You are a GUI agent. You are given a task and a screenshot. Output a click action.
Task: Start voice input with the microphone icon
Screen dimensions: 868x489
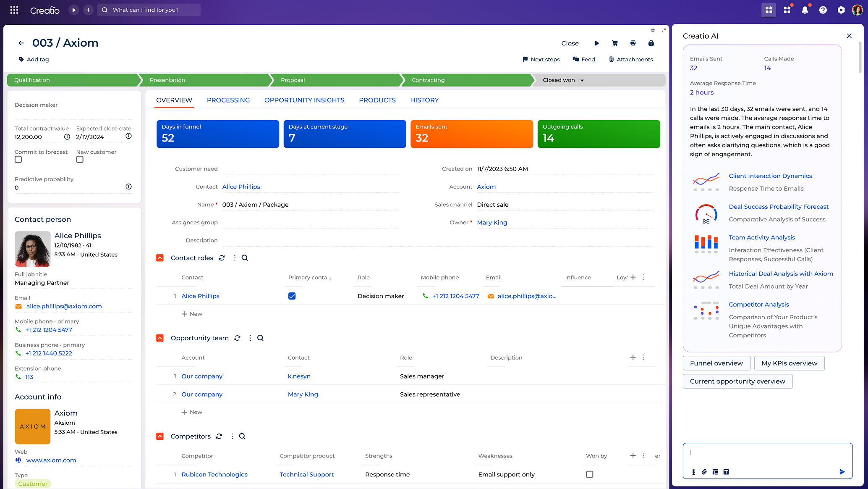(693, 472)
